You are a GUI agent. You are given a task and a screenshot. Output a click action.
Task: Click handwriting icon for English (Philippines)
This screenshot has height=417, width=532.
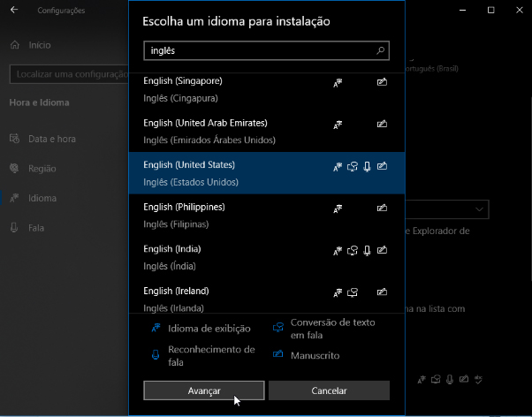click(382, 208)
